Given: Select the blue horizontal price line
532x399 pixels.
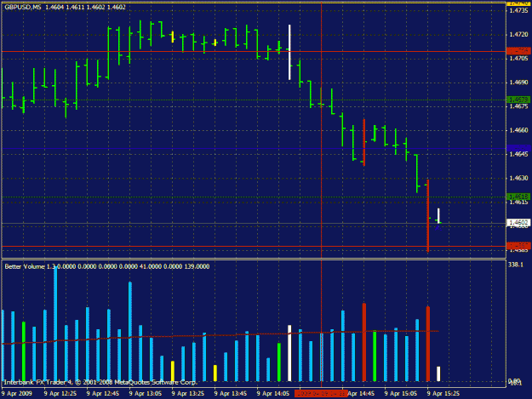Looking at the screenshot, I should click(253, 149).
